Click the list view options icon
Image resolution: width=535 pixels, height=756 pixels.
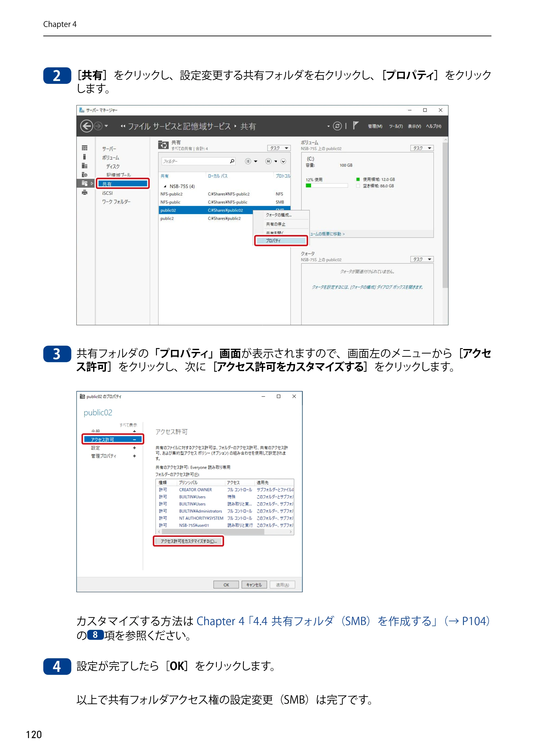pyautogui.click(x=248, y=161)
